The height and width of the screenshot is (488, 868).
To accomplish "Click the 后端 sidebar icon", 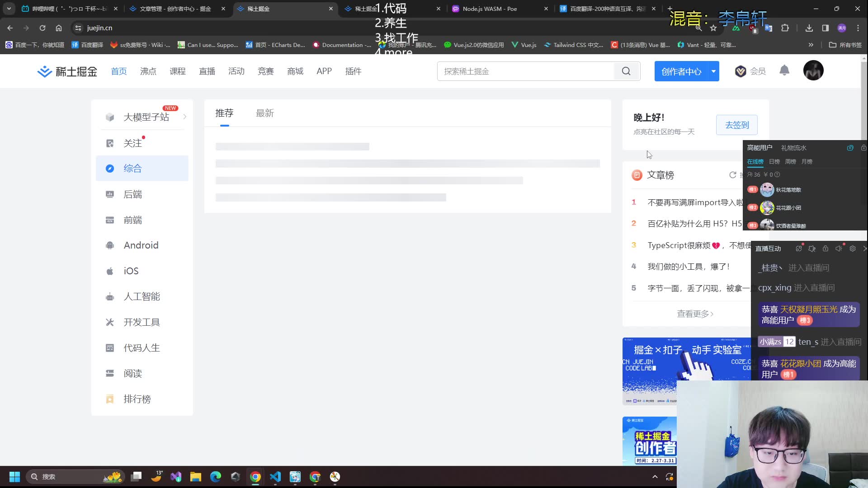I will point(110,194).
